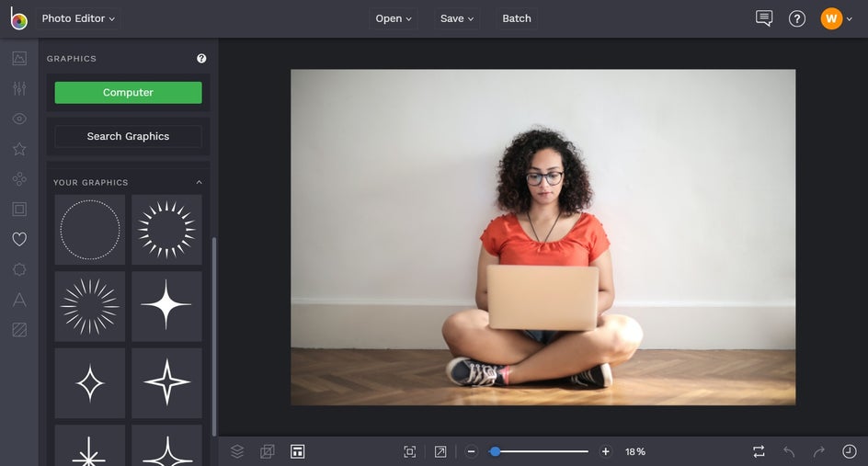Open the Text 'A' tool in sidebar
Image resolution: width=868 pixels, height=466 pixels.
tap(19, 300)
